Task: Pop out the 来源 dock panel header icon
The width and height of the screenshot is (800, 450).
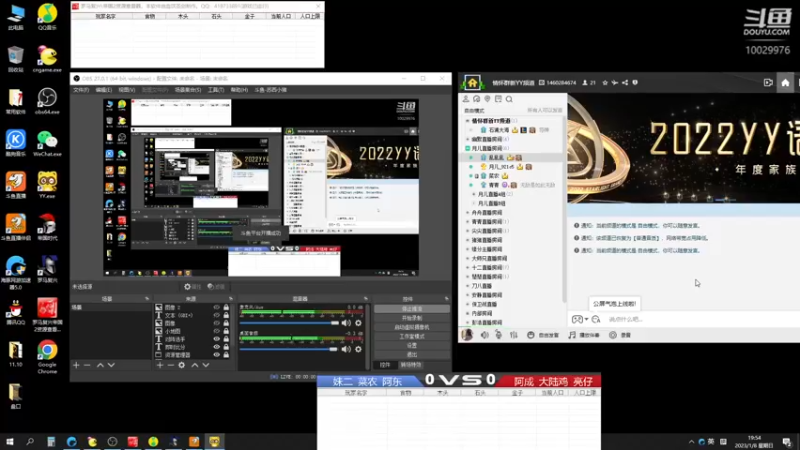Action: point(231,298)
